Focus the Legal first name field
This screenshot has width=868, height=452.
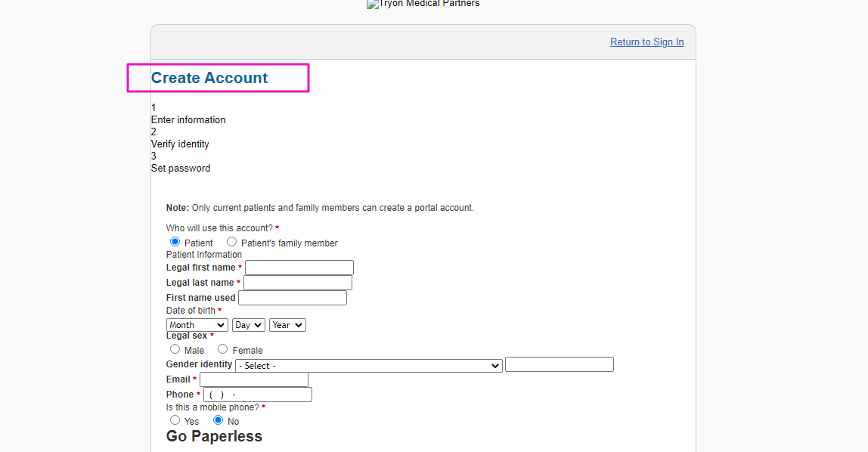click(x=299, y=268)
